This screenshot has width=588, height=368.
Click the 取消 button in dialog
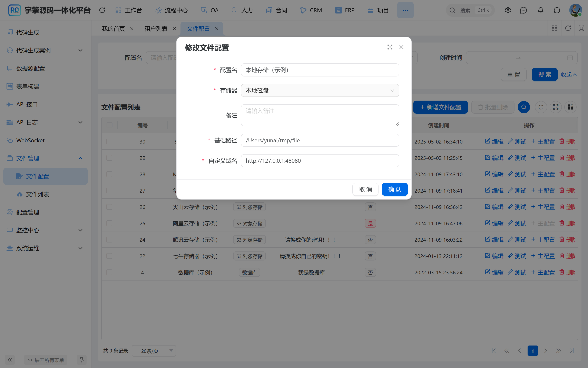point(365,189)
